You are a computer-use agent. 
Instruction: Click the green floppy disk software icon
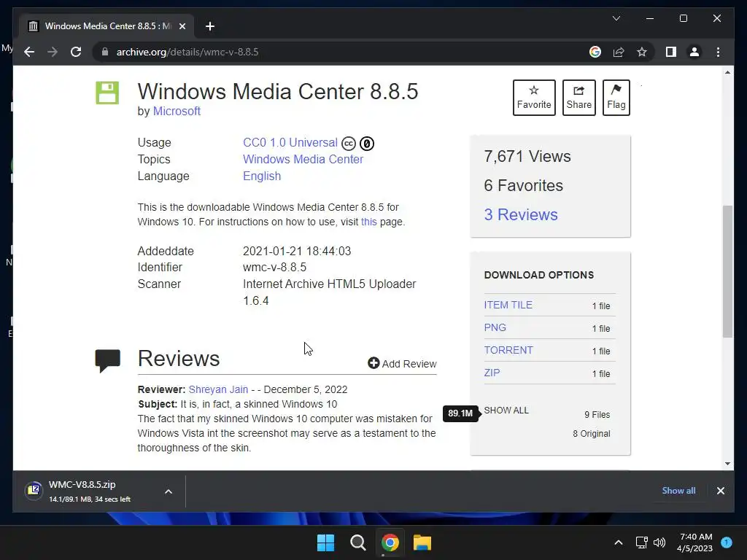(x=107, y=93)
